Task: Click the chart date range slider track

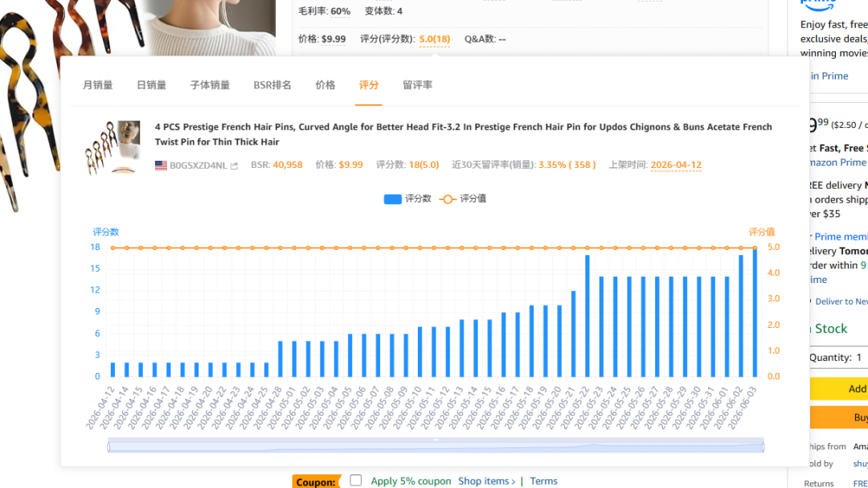Action: tap(436, 446)
